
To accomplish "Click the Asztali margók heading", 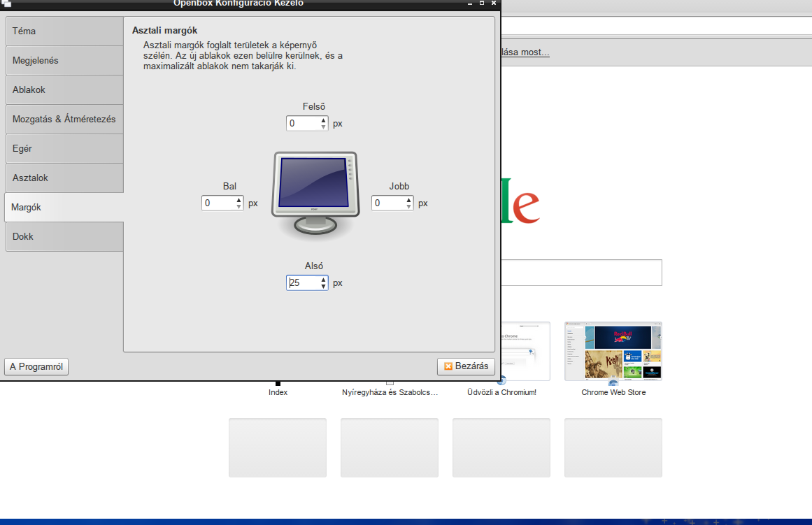I will click(164, 31).
